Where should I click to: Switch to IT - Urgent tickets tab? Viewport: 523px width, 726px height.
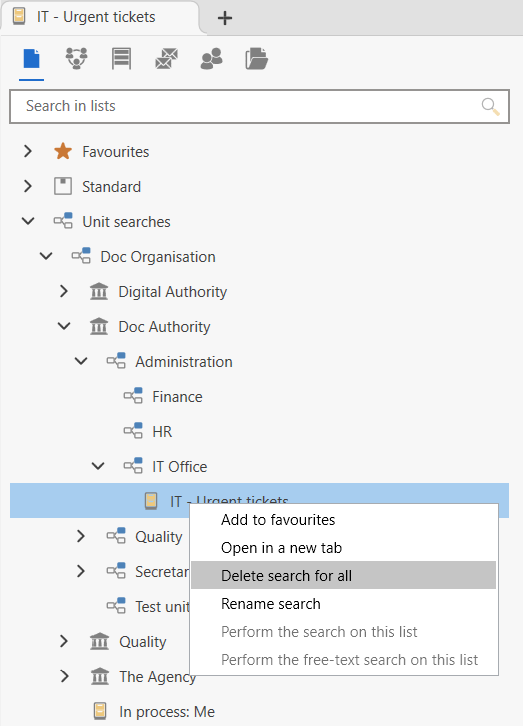(x=100, y=18)
